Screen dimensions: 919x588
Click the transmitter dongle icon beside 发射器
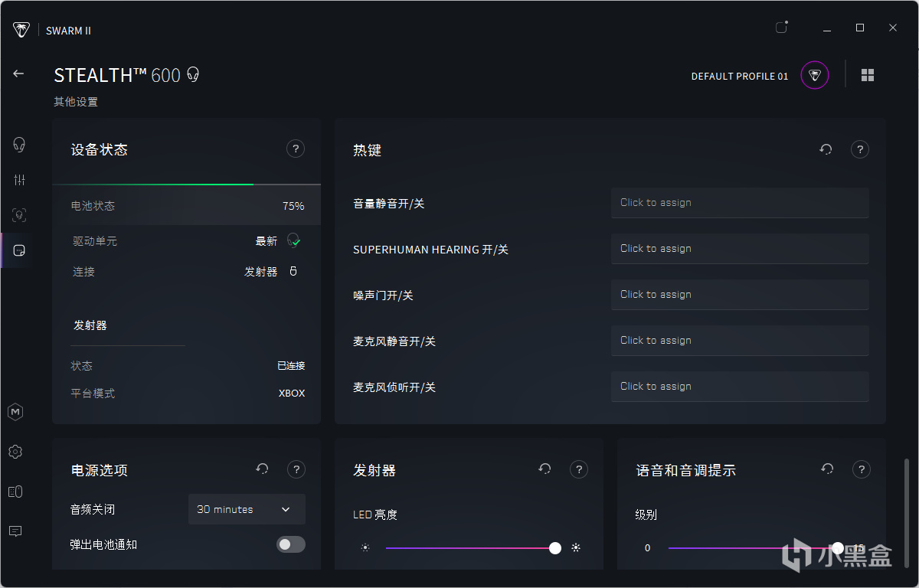[293, 272]
